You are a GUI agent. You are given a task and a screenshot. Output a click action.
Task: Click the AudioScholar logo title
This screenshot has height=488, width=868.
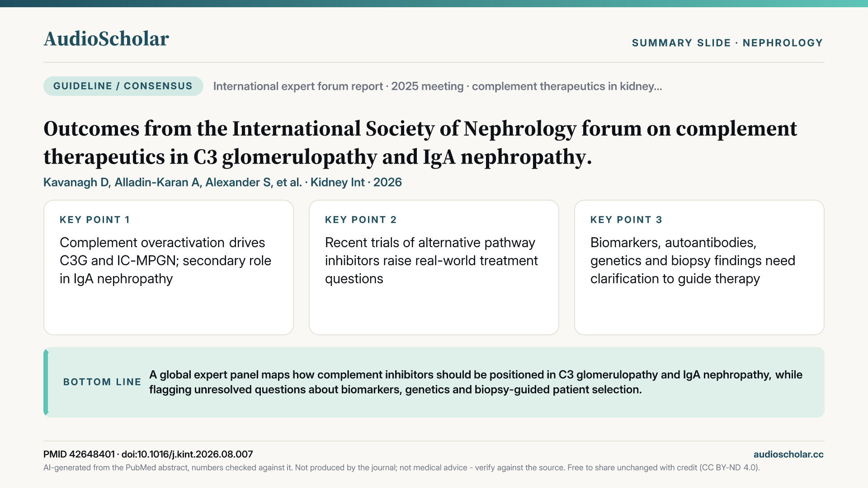point(106,39)
